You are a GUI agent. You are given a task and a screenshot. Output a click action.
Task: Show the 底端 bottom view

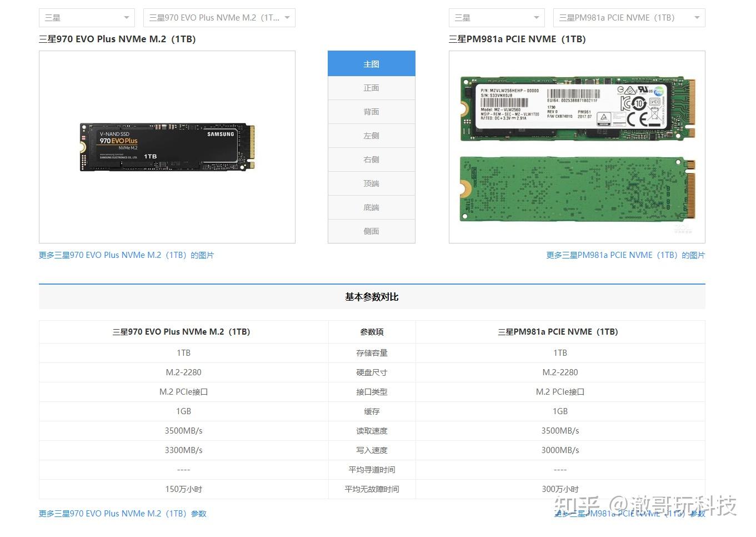(371, 207)
